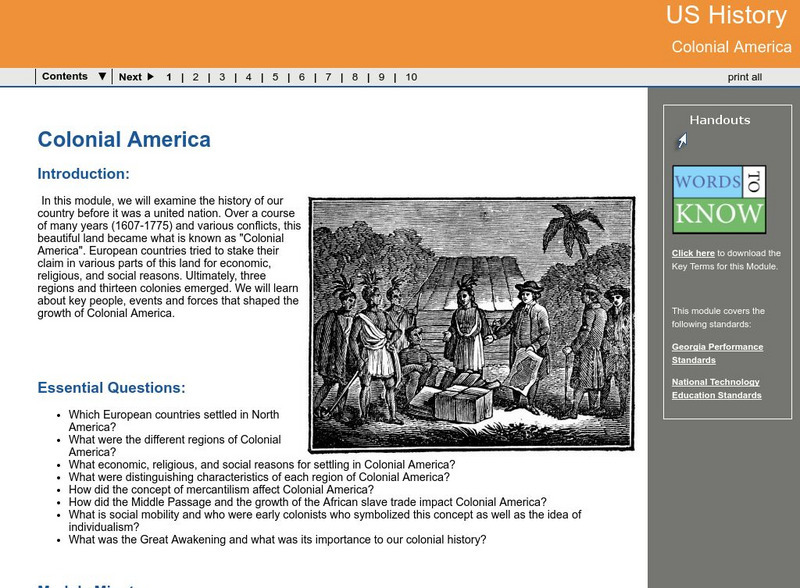Image resolution: width=800 pixels, height=588 pixels.
Task: Select question 'Which European countries settled in North America?'
Action: [173, 421]
